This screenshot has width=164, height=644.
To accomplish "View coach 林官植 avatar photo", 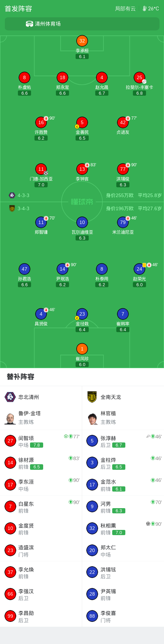I will (x=92, y=418).
